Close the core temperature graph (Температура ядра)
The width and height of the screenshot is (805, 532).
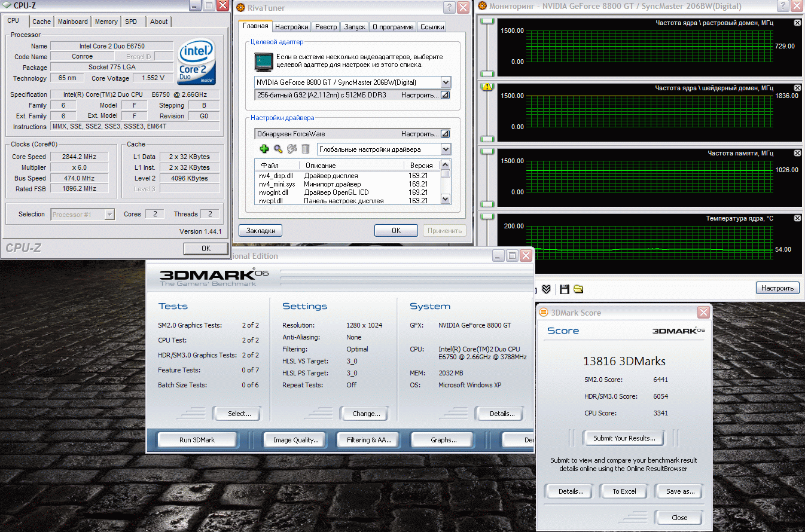[x=797, y=218]
